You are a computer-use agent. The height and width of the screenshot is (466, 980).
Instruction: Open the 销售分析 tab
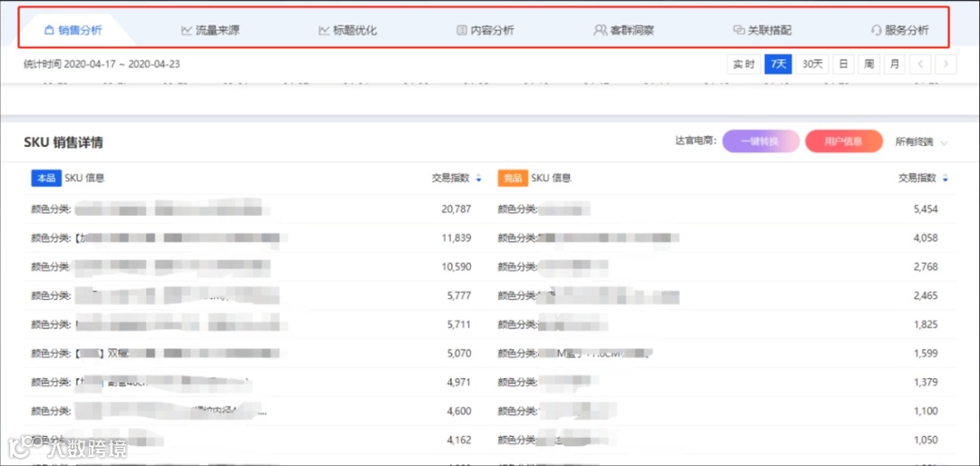pyautogui.click(x=73, y=30)
